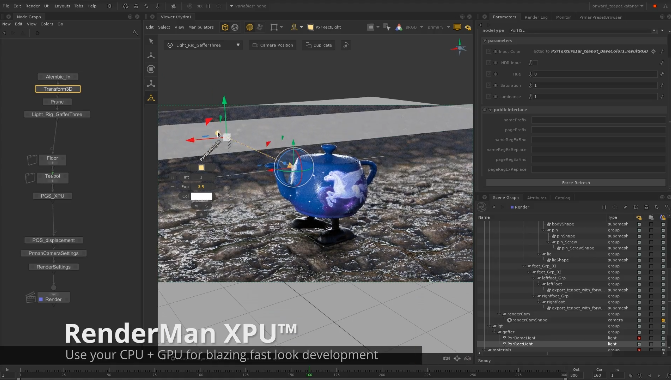
Task: Click the highlighted yellow manipulator tool icon
Action: pyautogui.click(x=151, y=98)
